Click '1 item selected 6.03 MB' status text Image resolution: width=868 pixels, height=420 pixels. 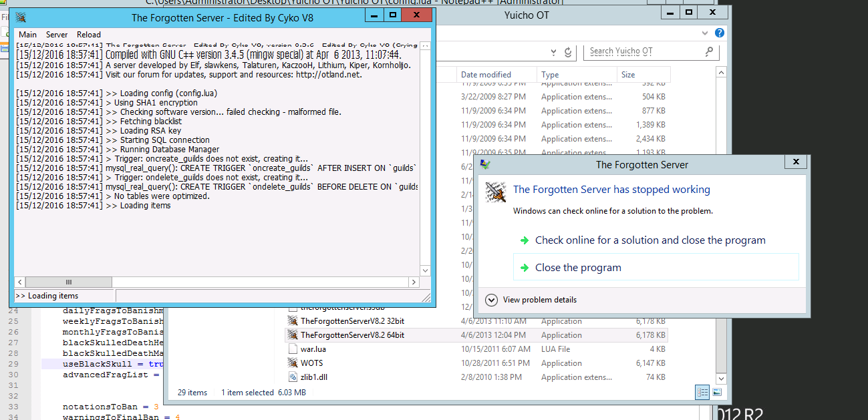point(263,393)
